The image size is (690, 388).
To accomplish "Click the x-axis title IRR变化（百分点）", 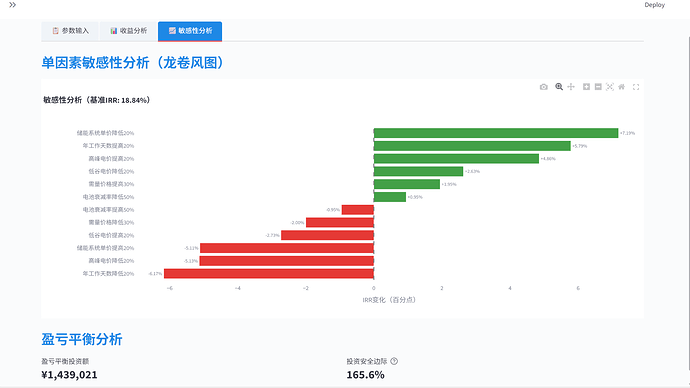I will (389, 300).
